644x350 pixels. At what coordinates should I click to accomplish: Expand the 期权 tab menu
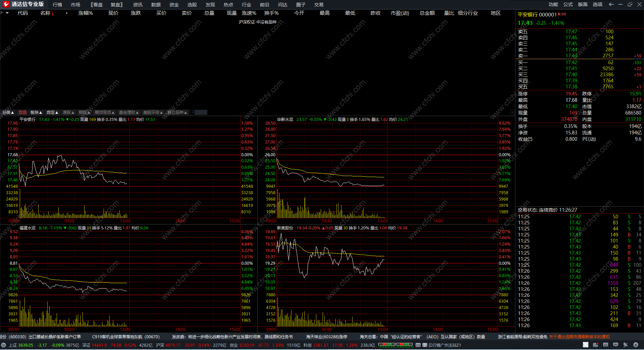(85, 112)
